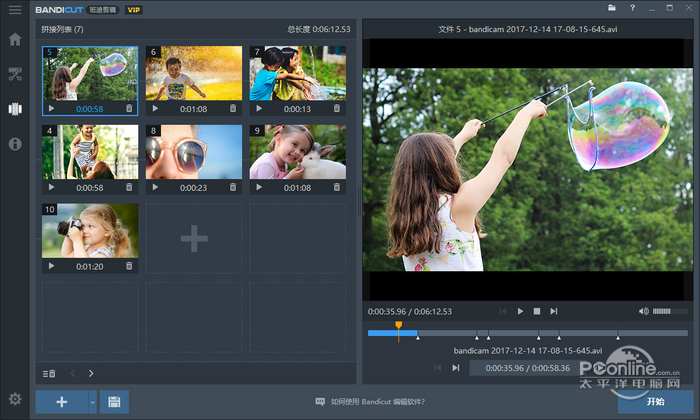Screen dimensions: 700x420
Task: Delete clip 4 with trash icon
Action: [129, 187]
